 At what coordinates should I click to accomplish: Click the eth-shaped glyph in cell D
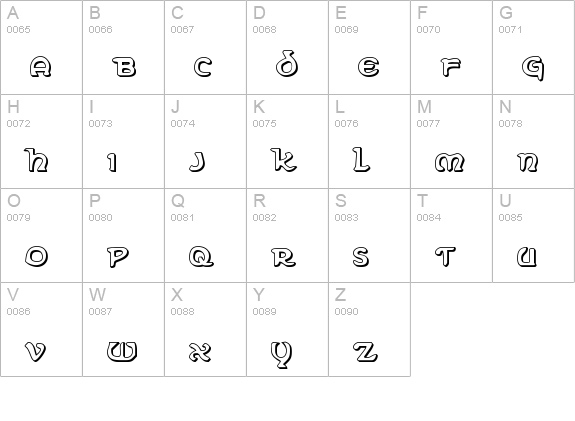coord(287,63)
